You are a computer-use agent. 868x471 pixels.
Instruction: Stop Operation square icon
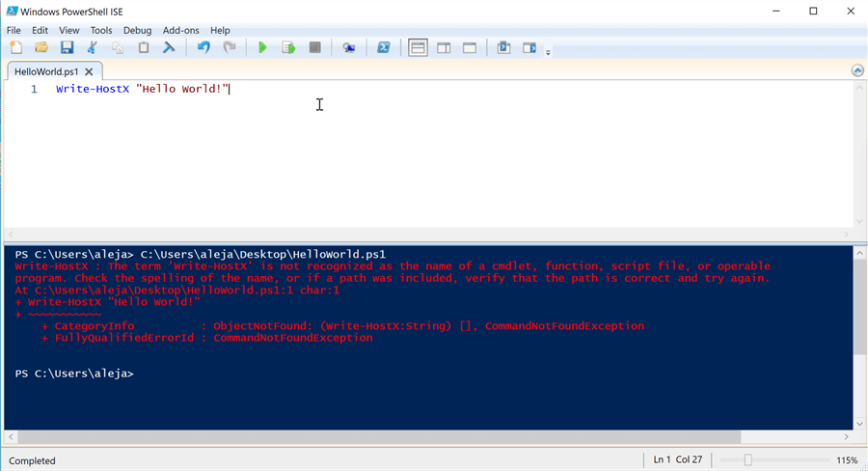[315, 47]
